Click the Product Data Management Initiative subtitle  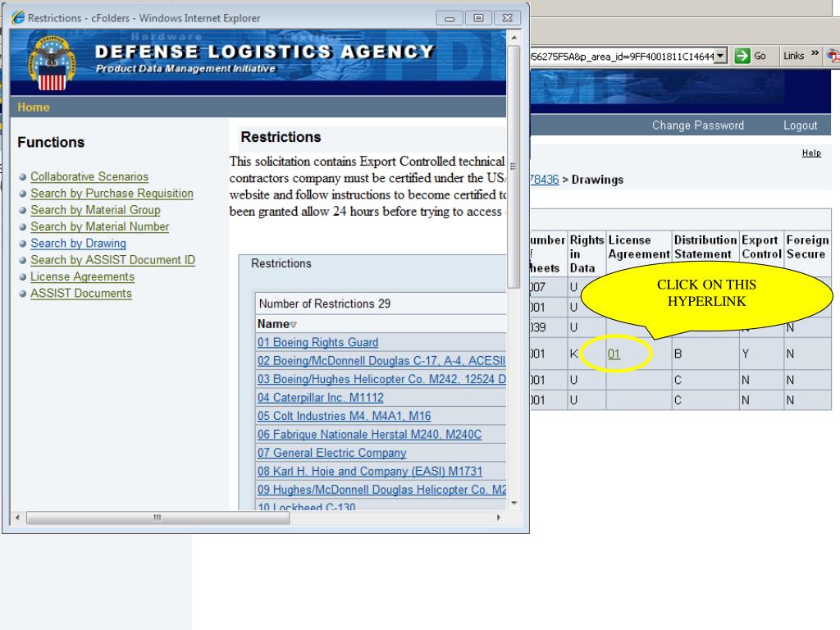(185, 69)
